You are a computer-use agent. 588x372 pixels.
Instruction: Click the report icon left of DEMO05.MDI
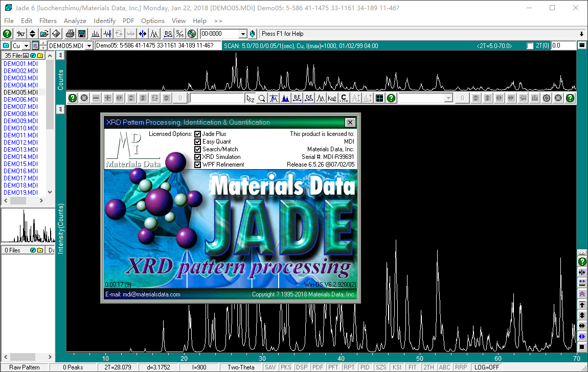click(x=35, y=45)
